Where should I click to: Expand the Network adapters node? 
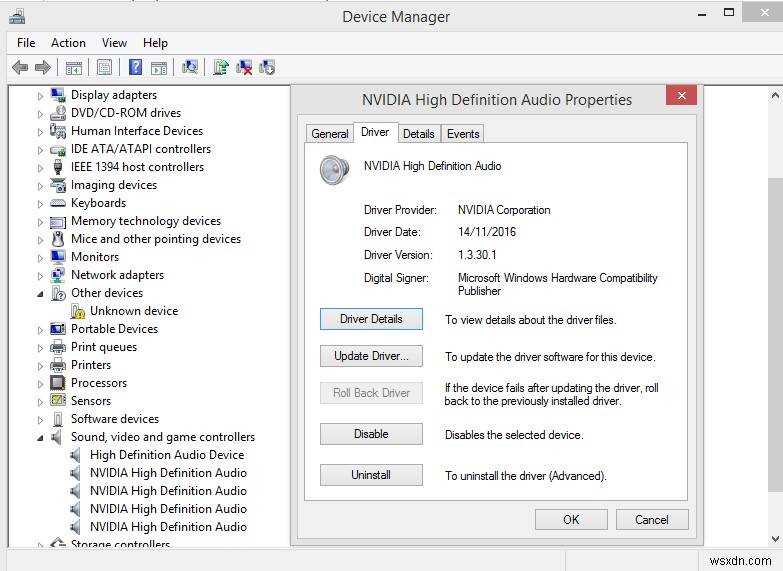(41, 276)
